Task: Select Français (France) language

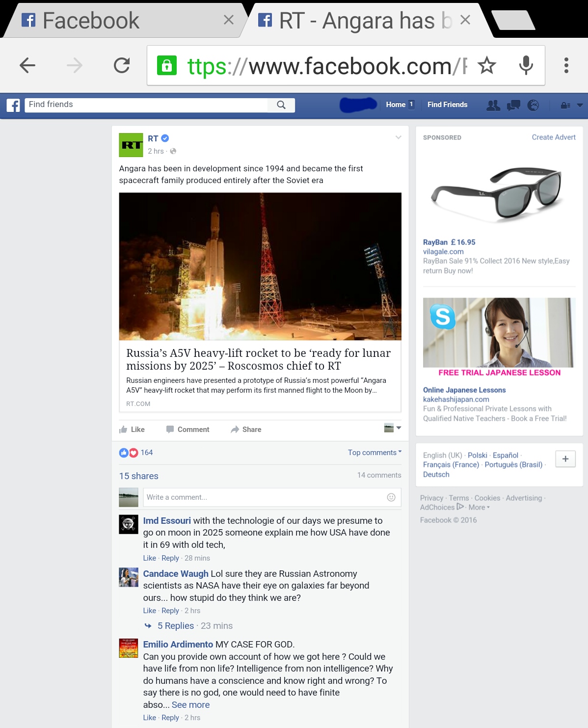Action: pos(451,465)
